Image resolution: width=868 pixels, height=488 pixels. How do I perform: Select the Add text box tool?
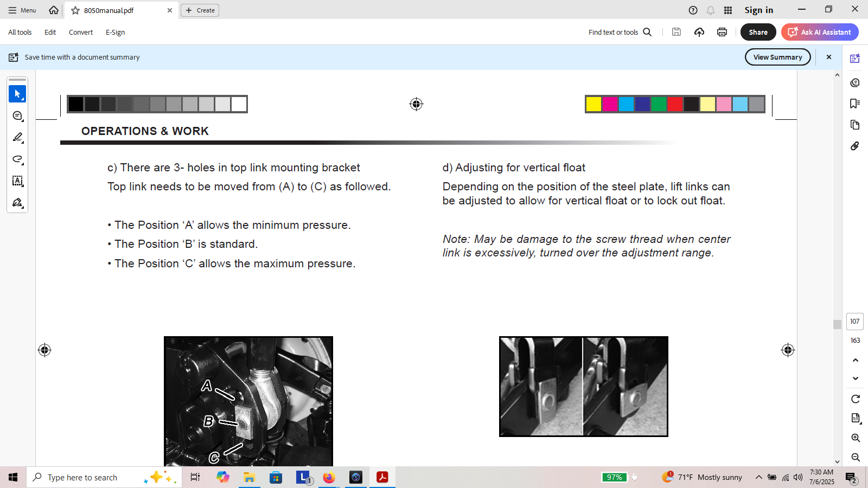coord(17,181)
